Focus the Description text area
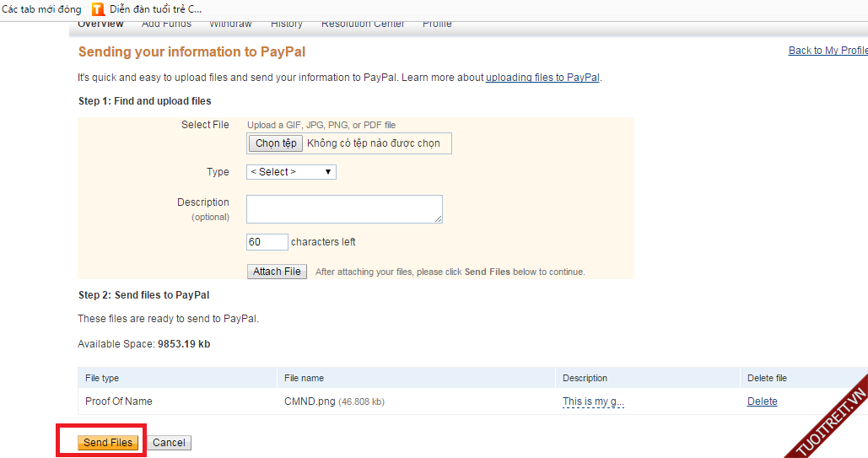Image resolution: width=868 pixels, height=458 pixels. click(344, 209)
